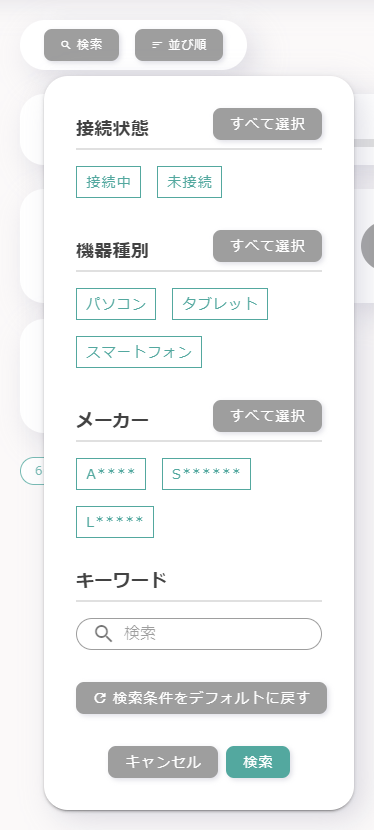Select the A**** maker chip
The width and height of the screenshot is (374, 830).
pyautogui.click(x=111, y=474)
